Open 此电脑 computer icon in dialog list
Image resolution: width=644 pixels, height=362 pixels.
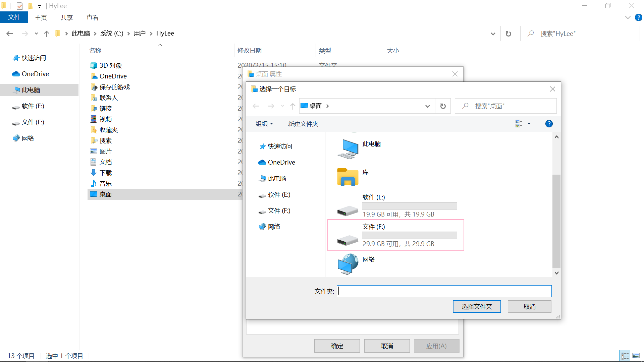(348, 149)
